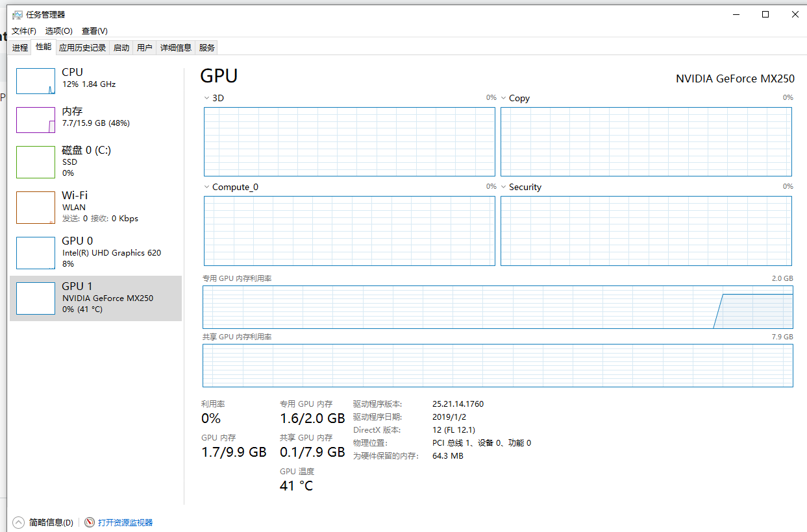The width and height of the screenshot is (807, 532).
Task: Click the 0.1/7.9 GB shared memory value
Action: click(x=312, y=452)
